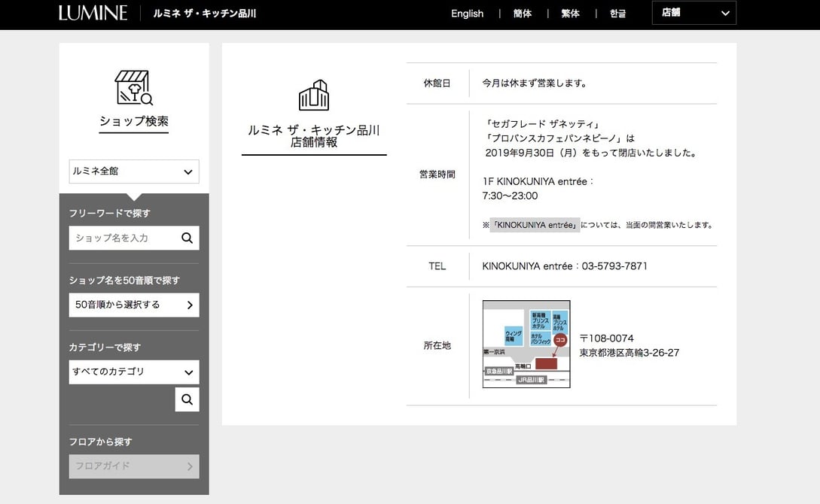820x504 pixels.
Task: Click the フリーワードで探す label
Action: pos(110,213)
